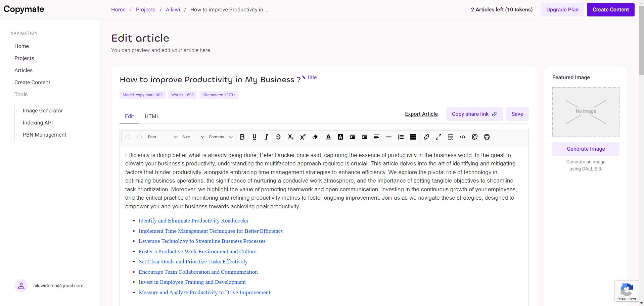
Task: Open fullscreen editor with the expand arrows icon
Action: click(x=439, y=137)
